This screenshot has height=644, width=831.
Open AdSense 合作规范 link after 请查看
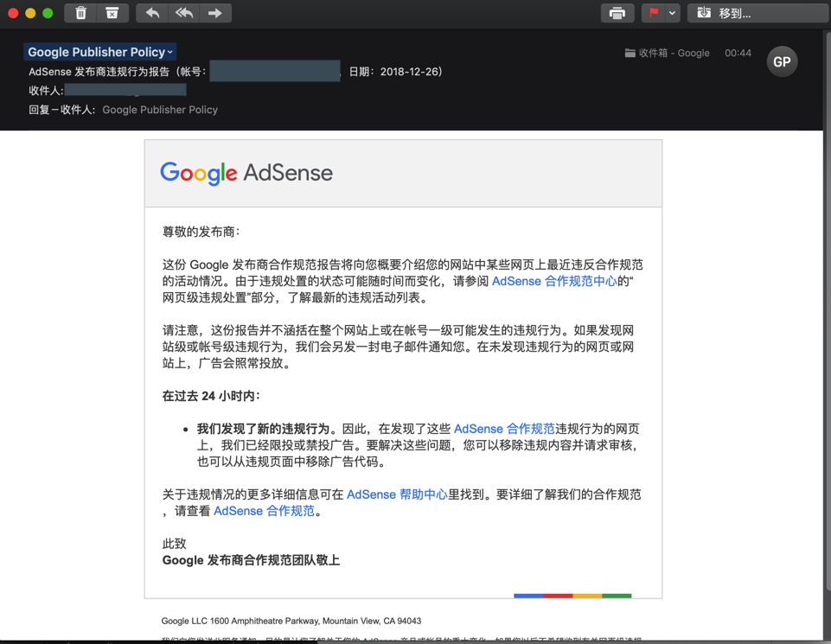(x=264, y=511)
